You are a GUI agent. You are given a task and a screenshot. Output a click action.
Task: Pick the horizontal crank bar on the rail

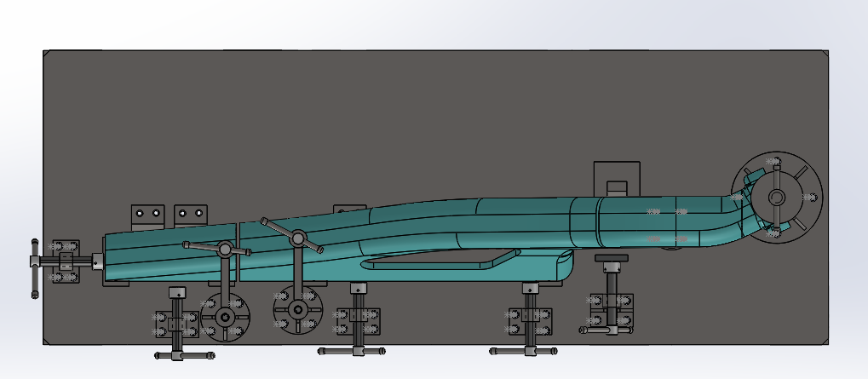coord(217,249)
